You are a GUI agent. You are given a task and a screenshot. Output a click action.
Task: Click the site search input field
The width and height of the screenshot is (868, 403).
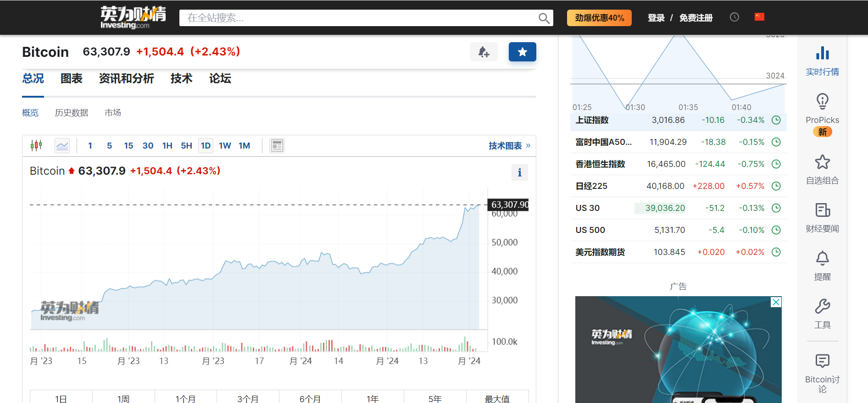pos(358,18)
